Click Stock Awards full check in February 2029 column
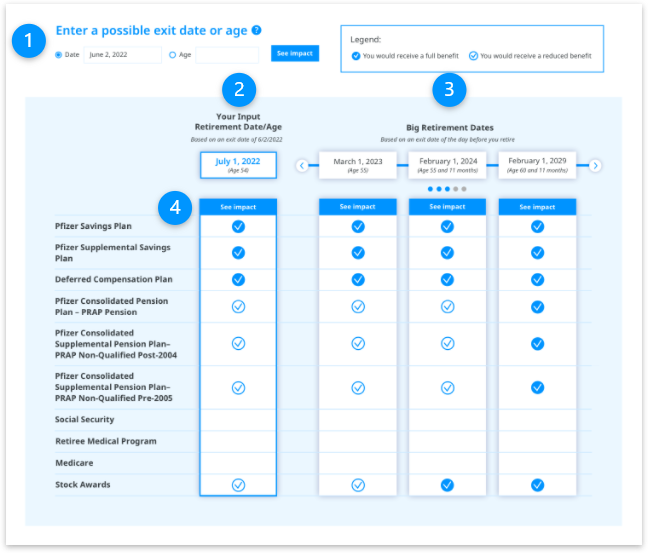 tap(537, 485)
